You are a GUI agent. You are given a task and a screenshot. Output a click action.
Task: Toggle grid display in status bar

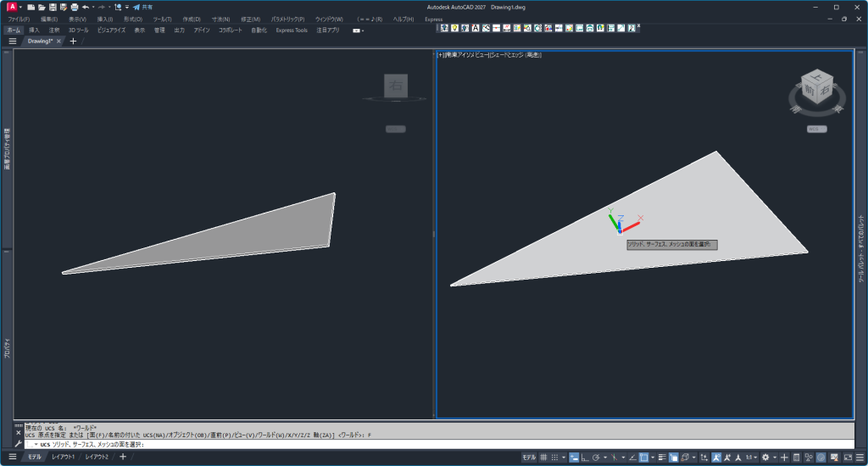[543, 458]
